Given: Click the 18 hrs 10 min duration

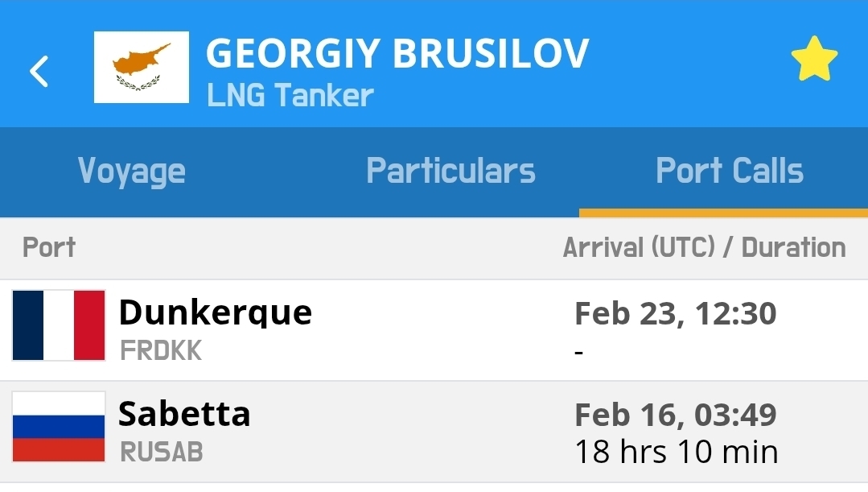Looking at the screenshot, I should [x=676, y=452].
